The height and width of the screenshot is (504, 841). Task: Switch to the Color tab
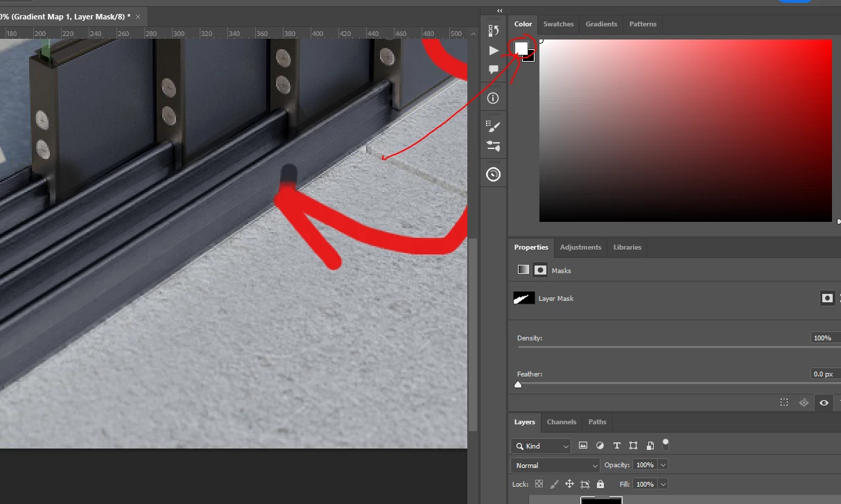523,24
